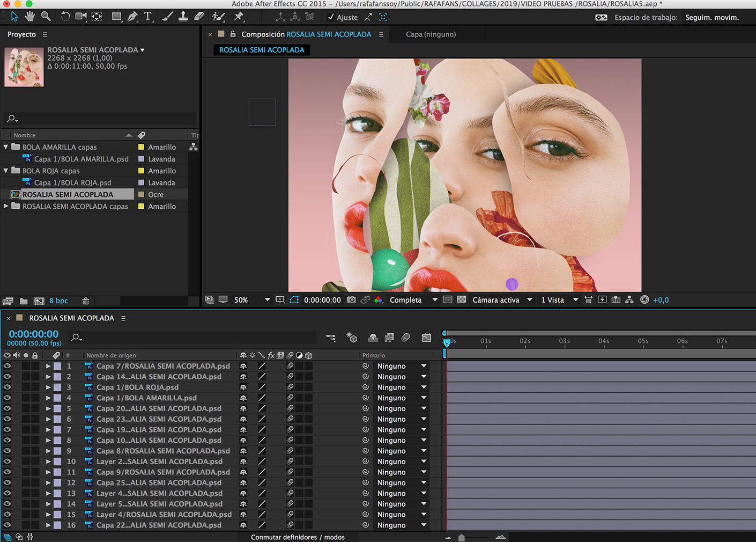Image resolution: width=756 pixels, height=542 pixels.
Task: Click the Nombre column header in Project
Action: click(x=25, y=135)
